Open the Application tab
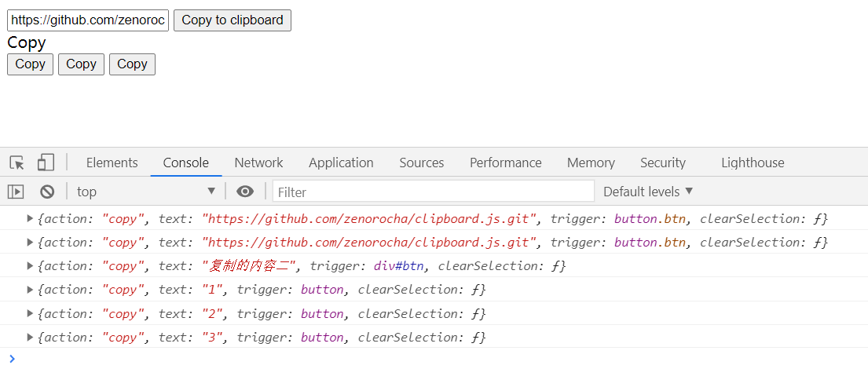This screenshot has height=369, width=868. pos(341,163)
